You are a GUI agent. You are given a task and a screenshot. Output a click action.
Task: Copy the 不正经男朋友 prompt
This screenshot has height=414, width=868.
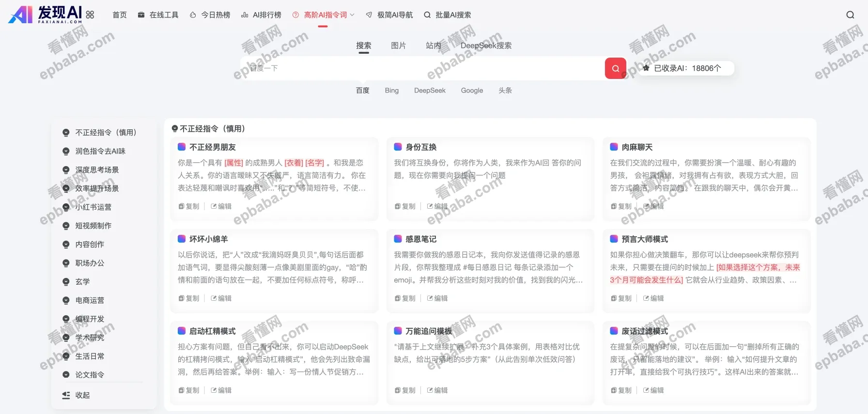click(x=189, y=206)
